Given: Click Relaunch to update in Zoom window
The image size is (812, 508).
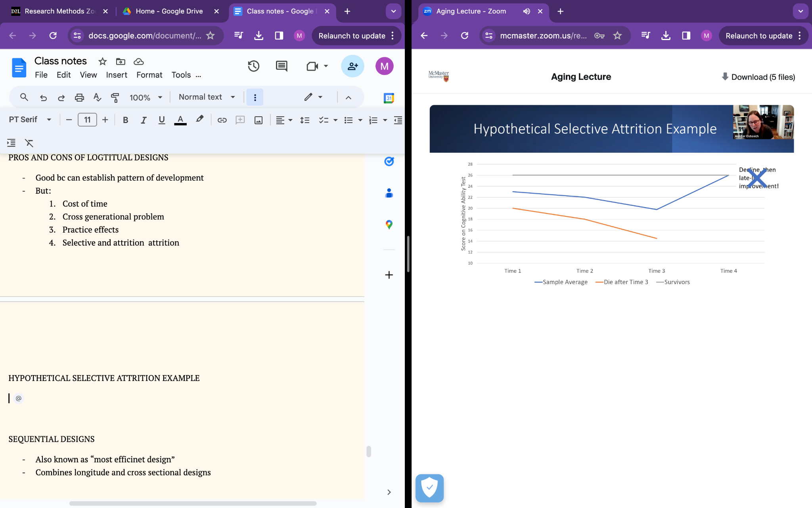Looking at the screenshot, I should 758,36.
